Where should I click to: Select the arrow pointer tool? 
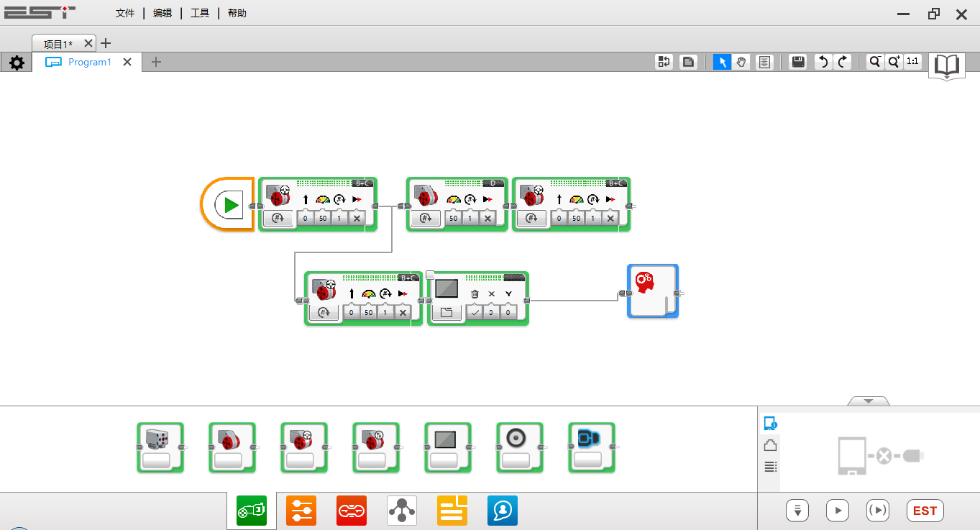(722, 62)
